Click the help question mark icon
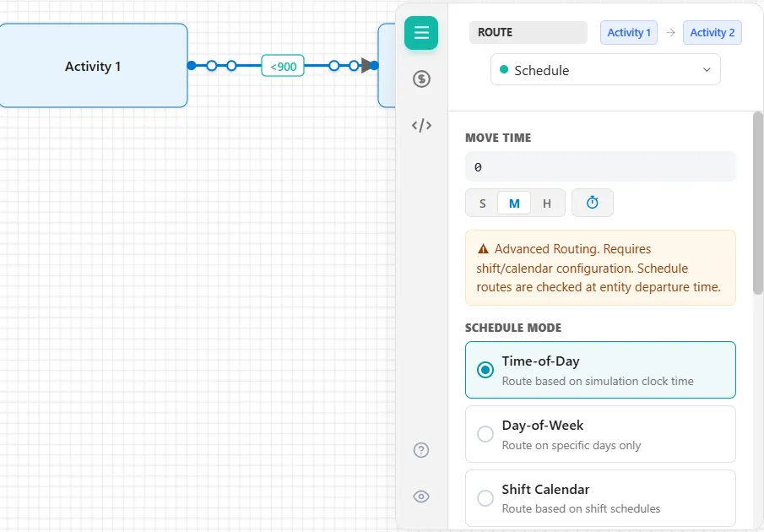 (x=421, y=449)
